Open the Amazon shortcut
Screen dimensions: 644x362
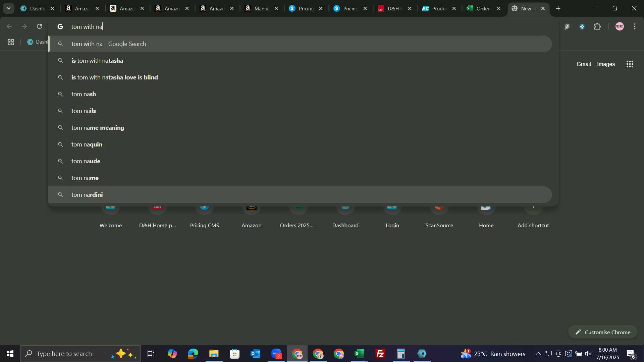click(252, 218)
